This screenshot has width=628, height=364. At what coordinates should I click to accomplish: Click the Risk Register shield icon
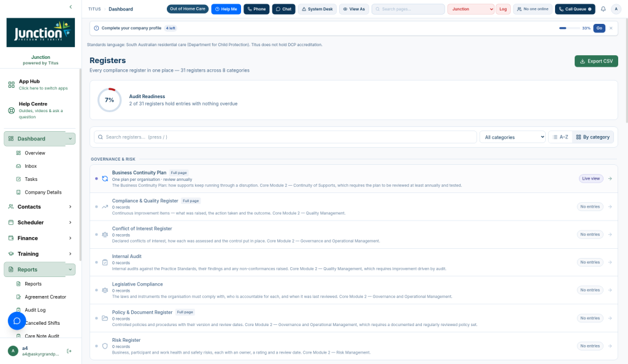pos(105,346)
